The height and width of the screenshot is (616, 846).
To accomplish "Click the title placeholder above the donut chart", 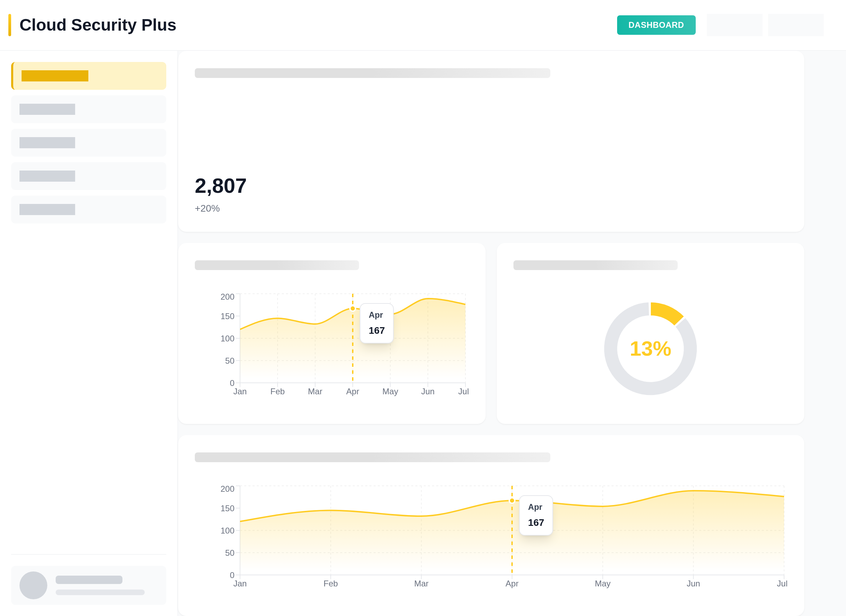I will [595, 265].
